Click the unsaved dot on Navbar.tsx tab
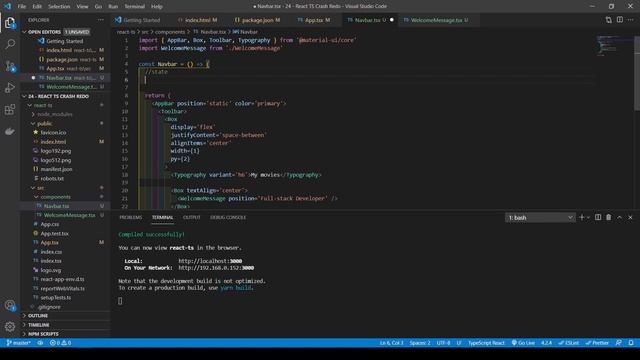Viewport: 640px width, 360px height. (391, 20)
